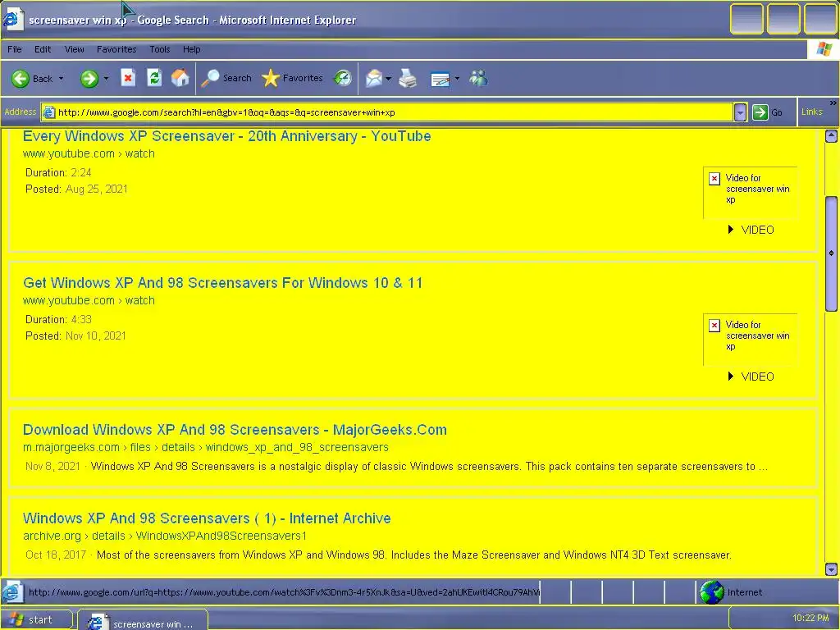Click the 'Posted: Nov 10, 2021' text
This screenshot has height=630, width=840.
(x=75, y=336)
